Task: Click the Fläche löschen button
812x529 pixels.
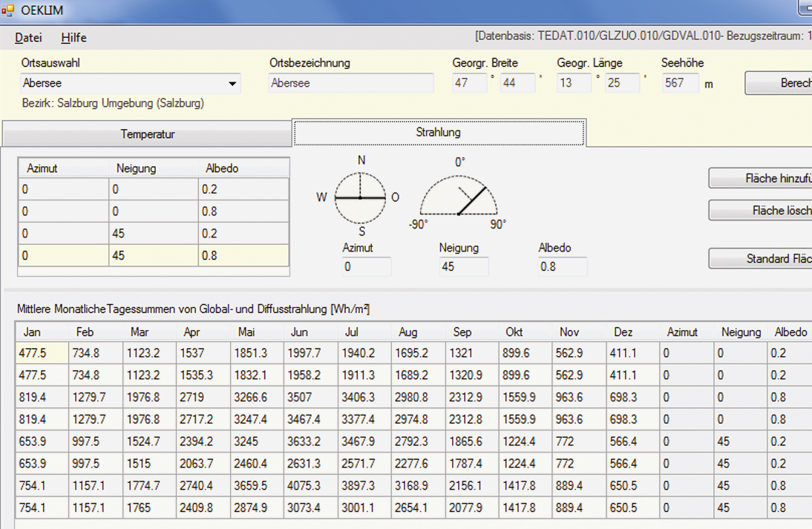Action: (x=760, y=211)
